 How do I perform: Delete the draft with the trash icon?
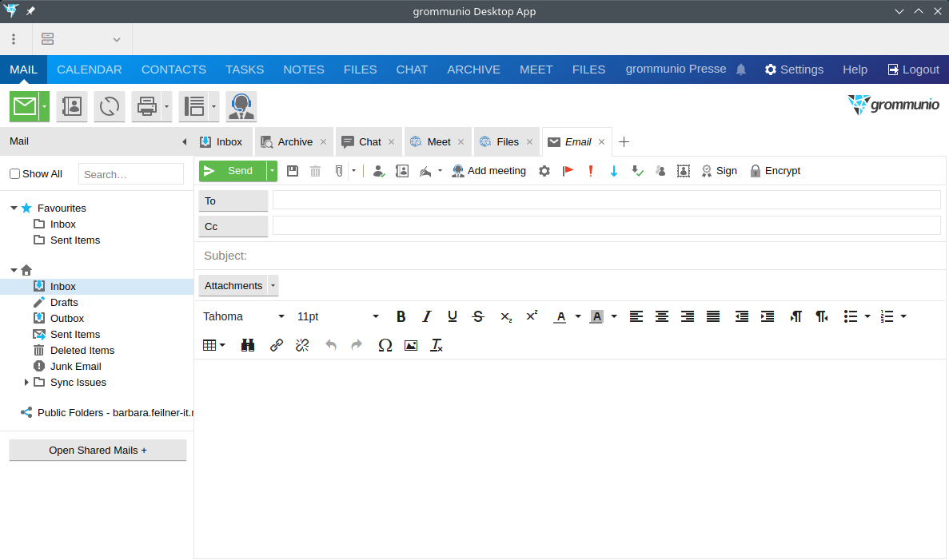pyautogui.click(x=315, y=171)
